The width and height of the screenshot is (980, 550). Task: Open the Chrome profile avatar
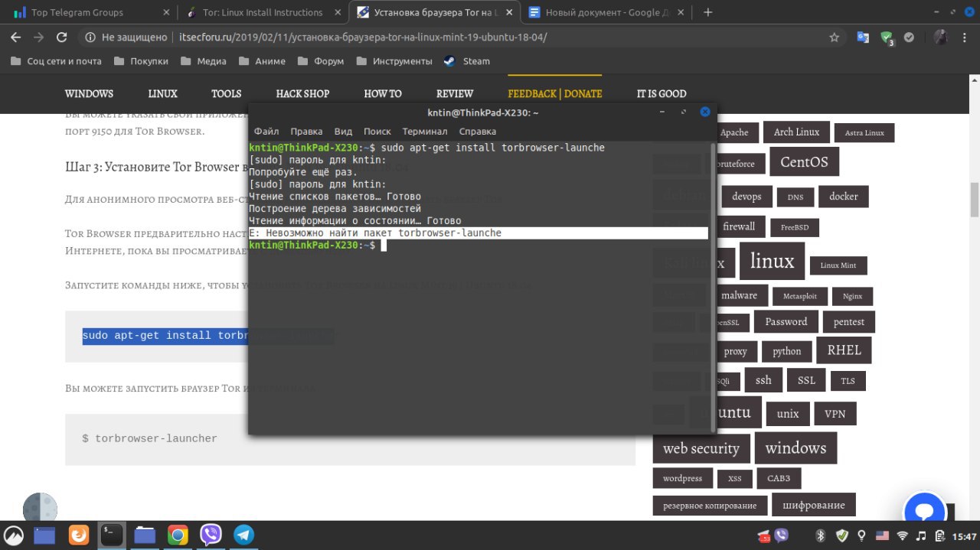(941, 37)
